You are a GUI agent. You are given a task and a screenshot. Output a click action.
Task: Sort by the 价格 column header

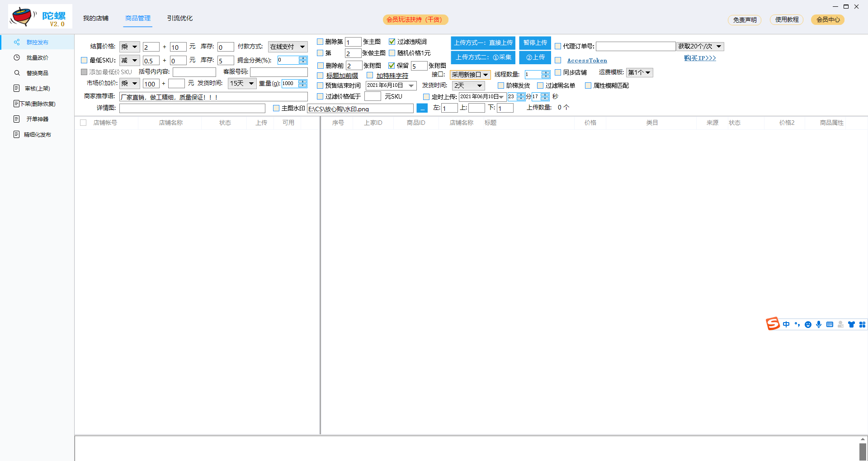click(590, 123)
